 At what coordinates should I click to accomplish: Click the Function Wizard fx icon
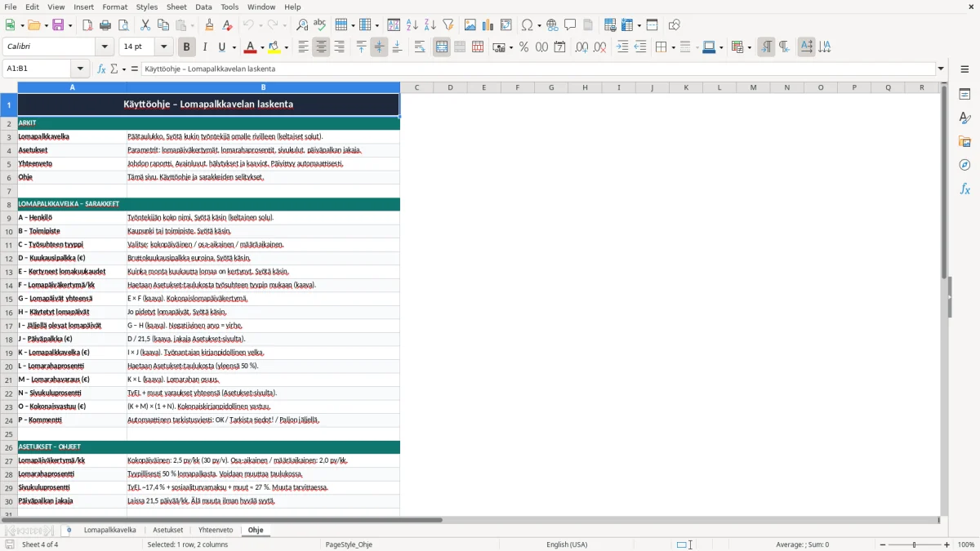pos(101,69)
